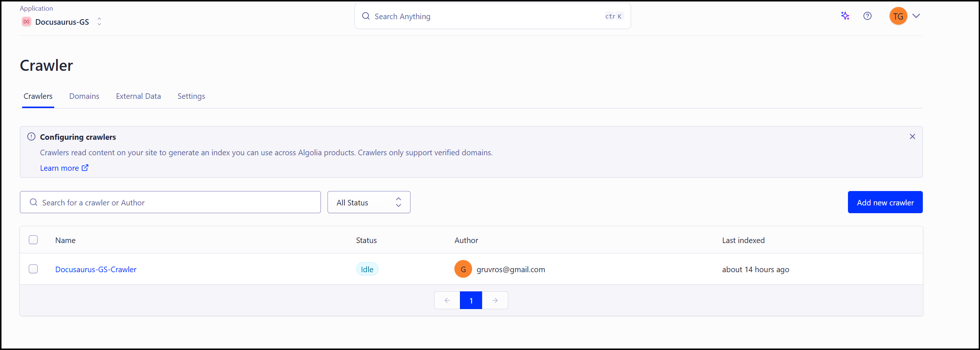Switch to the Crawlers tab
The width and height of the screenshot is (980, 350).
coord(38,96)
